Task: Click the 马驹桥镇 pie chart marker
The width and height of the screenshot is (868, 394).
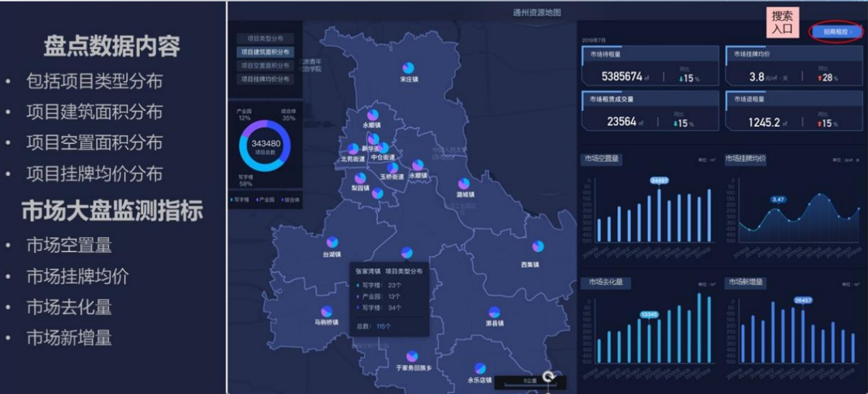Action: pos(326,311)
